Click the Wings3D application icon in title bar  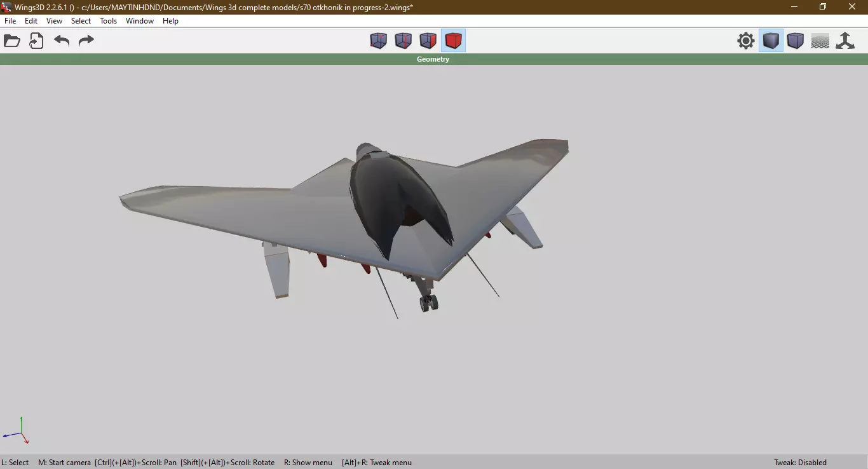(7, 7)
